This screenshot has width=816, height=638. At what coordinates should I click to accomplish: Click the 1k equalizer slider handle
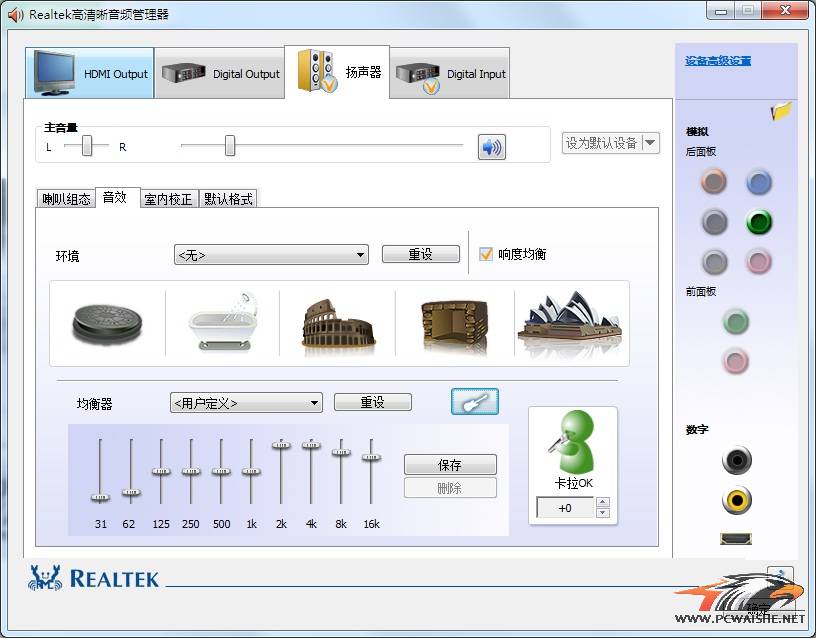[x=251, y=471]
